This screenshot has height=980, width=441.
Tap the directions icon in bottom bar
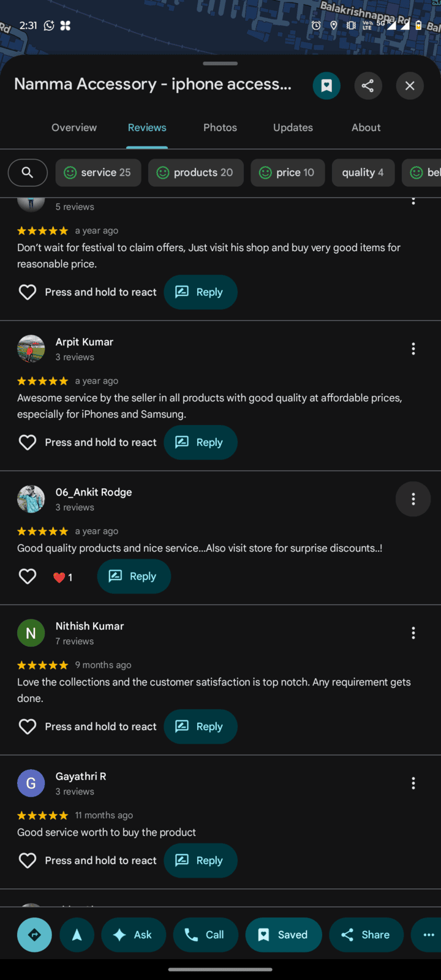tap(34, 935)
